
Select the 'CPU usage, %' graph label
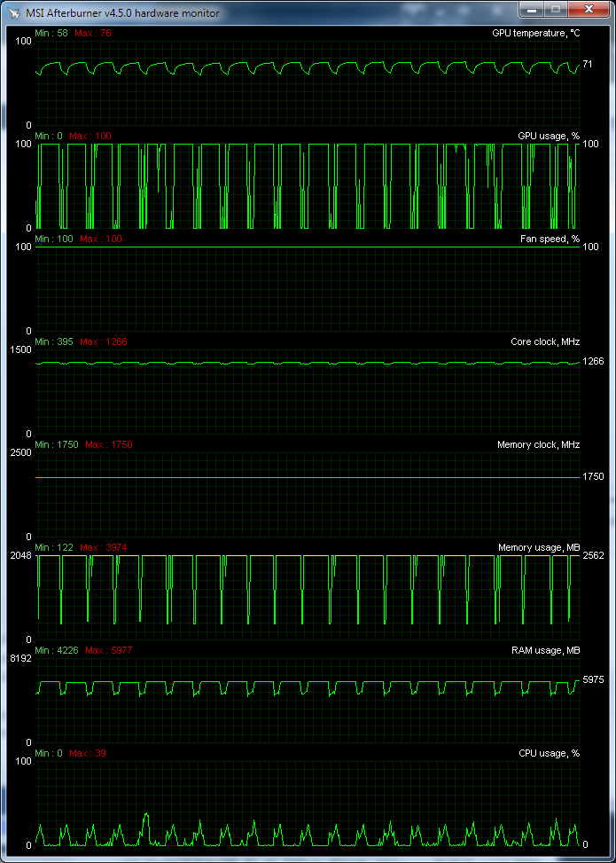tap(549, 754)
